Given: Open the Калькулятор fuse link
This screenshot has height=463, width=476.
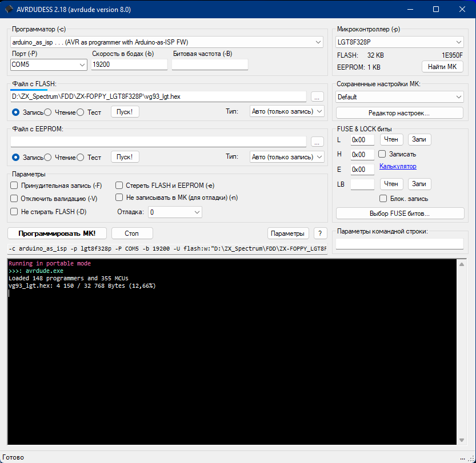Looking at the screenshot, I should pyautogui.click(x=398, y=166).
